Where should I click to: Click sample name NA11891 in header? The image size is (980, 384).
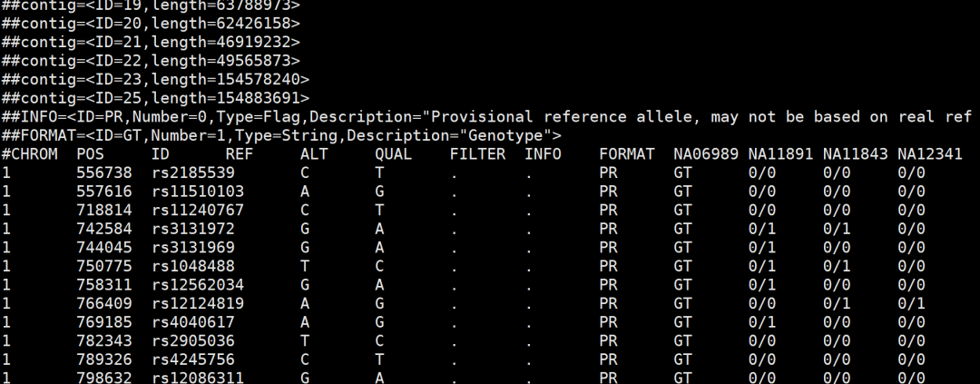[779, 153]
